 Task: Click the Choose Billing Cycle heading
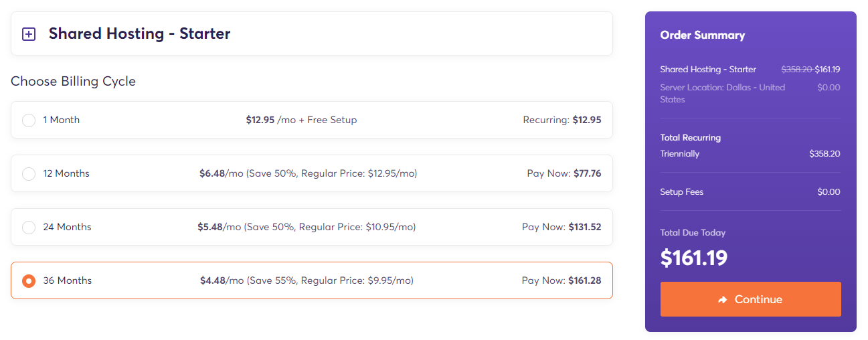pos(73,82)
